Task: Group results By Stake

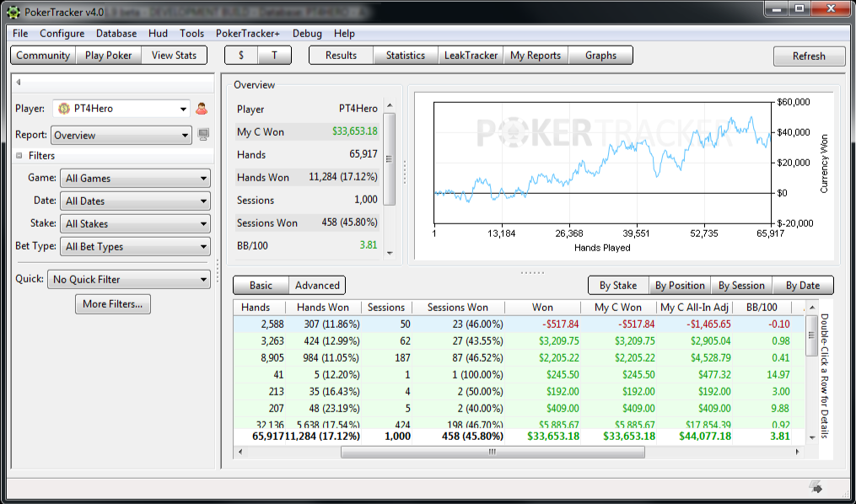Action: click(x=618, y=285)
